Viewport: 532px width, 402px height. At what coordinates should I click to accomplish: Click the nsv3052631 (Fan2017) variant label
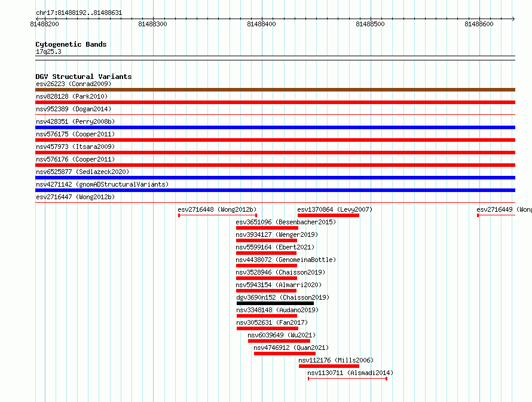[x=272, y=322]
